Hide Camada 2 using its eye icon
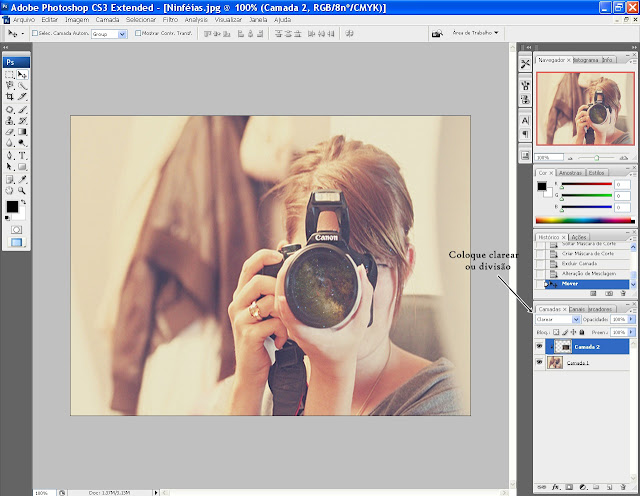640x496 pixels. click(541, 346)
